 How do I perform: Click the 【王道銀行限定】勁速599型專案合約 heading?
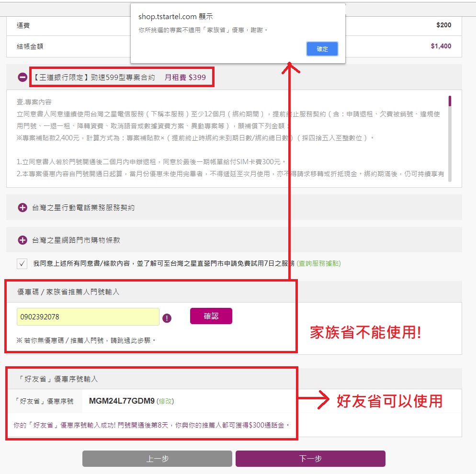[94, 77]
